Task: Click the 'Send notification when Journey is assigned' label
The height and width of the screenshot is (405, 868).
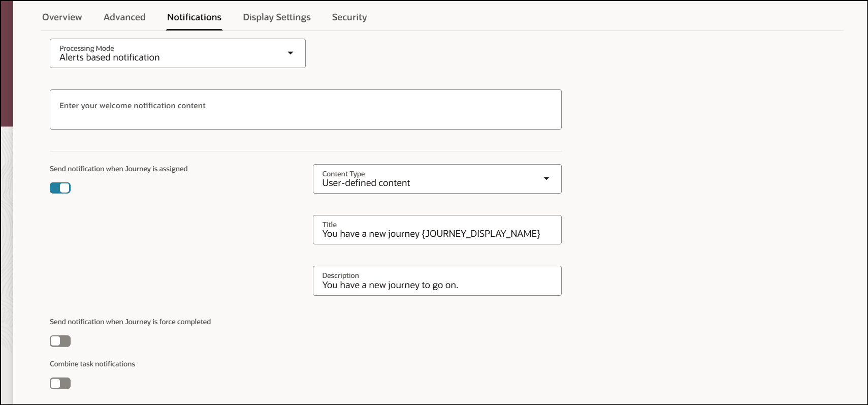Action: (x=119, y=169)
